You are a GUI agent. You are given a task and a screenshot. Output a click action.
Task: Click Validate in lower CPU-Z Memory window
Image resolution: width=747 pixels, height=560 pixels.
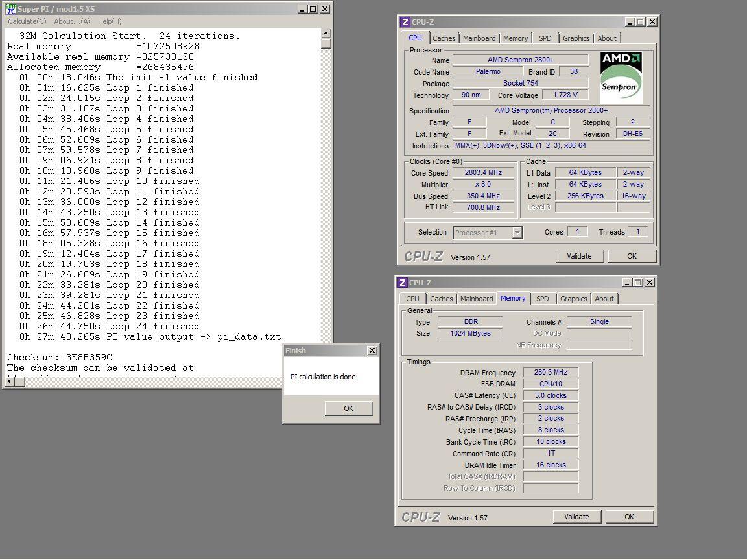point(576,517)
